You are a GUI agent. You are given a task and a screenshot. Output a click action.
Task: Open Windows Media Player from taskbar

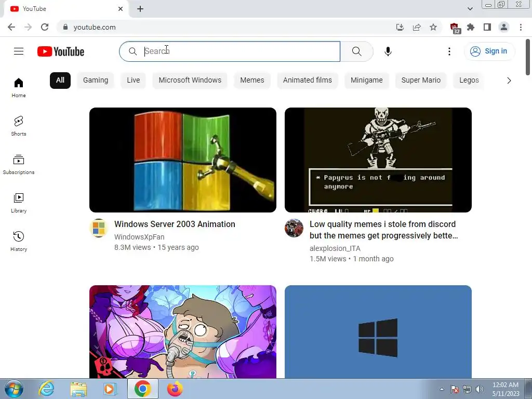point(110,389)
